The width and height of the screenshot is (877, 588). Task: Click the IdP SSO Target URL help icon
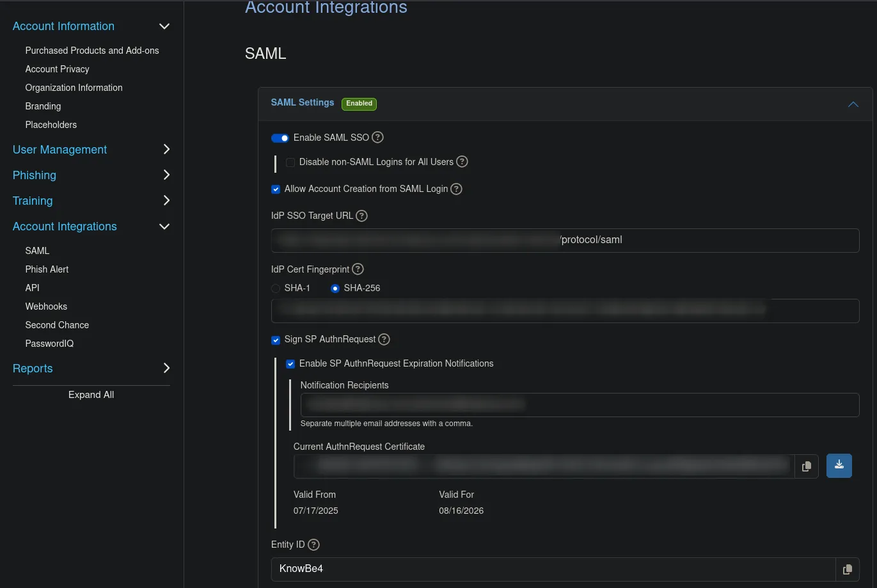(361, 216)
